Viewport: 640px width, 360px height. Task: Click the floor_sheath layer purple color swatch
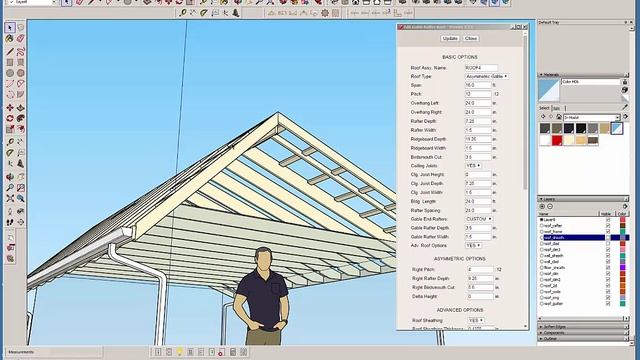[x=622, y=268]
